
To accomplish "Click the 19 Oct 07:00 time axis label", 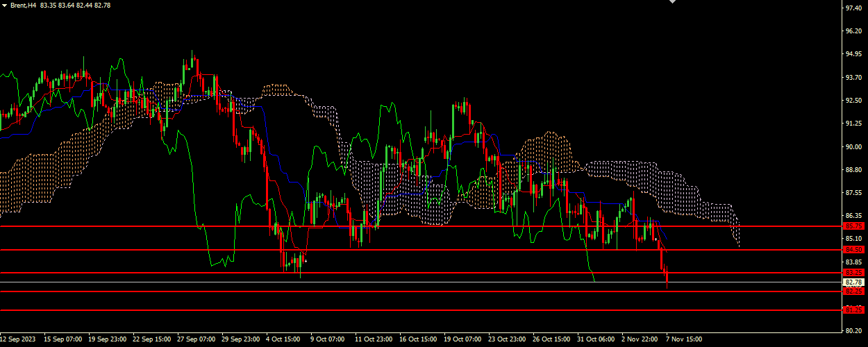I will (463, 340).
